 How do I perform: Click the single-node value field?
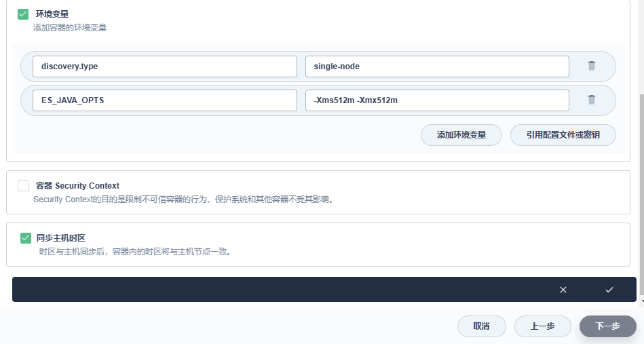(x=437, y=66)
